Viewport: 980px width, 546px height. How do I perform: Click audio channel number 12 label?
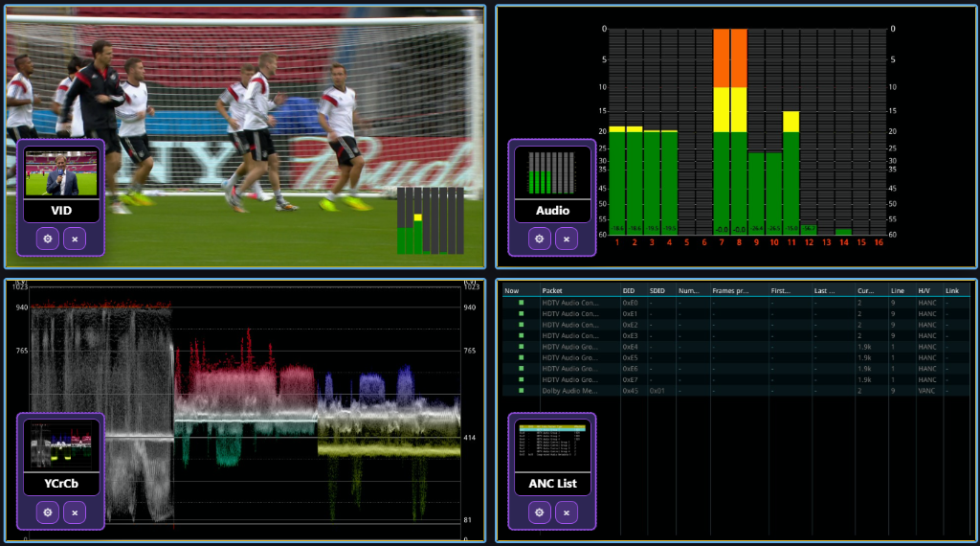point(809,242)
